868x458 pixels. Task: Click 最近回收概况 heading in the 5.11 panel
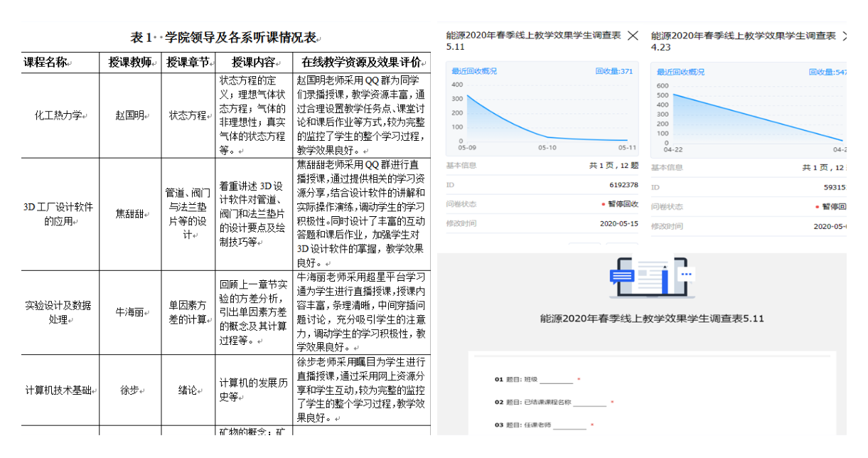click(x=474, y=72)
